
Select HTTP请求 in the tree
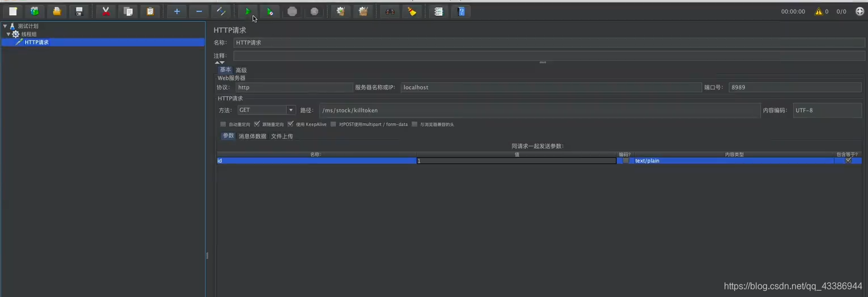[36, 42]
